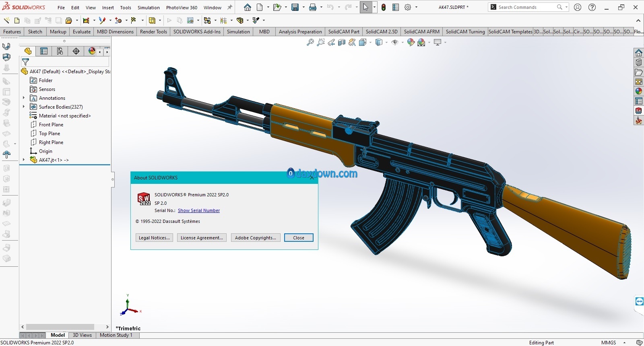Toggle the Hide/Show Items eye icon
644x346 pixels.
point(395,42)
